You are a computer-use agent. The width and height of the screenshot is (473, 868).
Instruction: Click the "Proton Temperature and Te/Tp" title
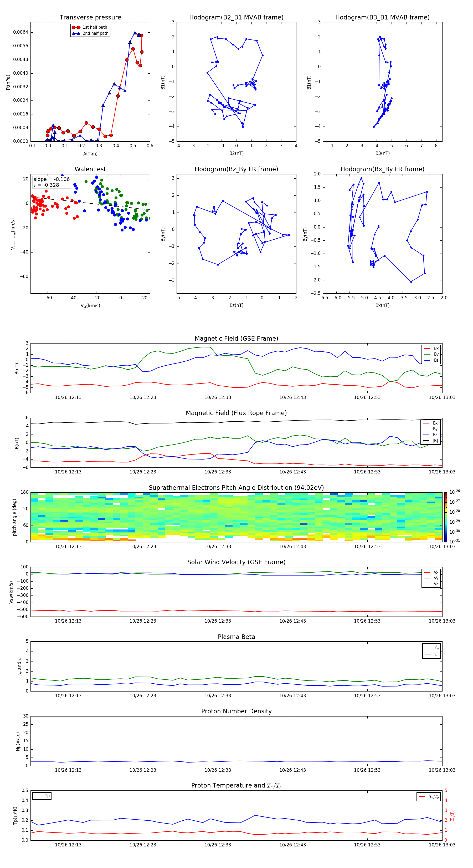[236, 786]
